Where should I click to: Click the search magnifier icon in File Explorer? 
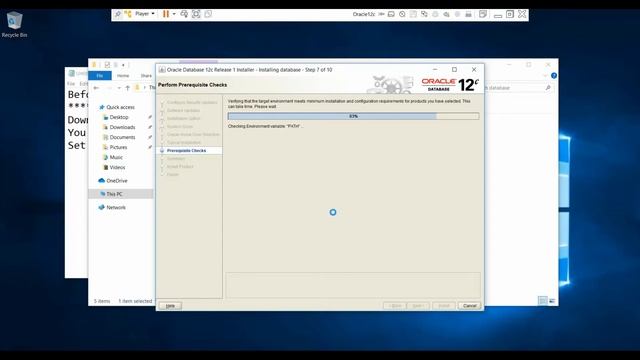[548, 88]
